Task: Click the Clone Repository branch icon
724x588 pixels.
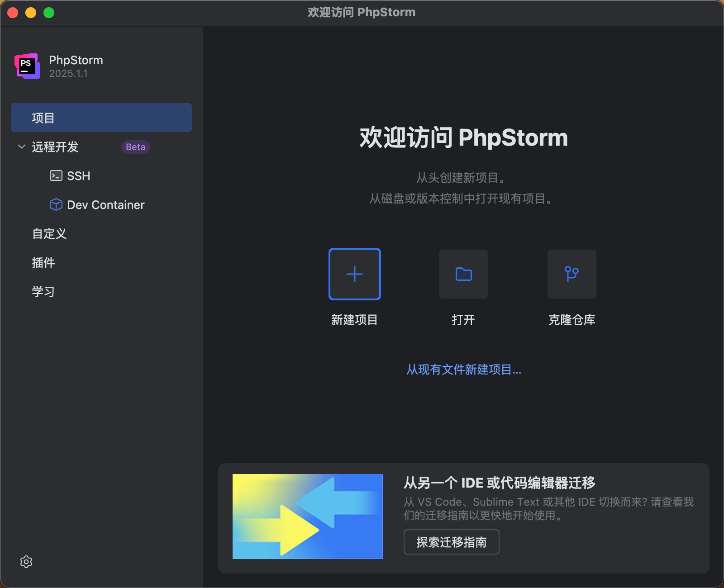Action: pos(572,274)
